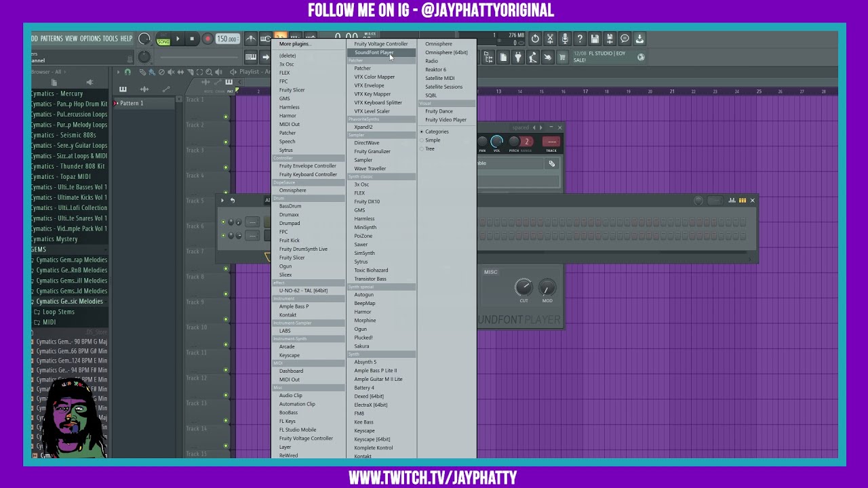Image resolution: width=868 pixels, height=488 pixels.
Task: Select the playlist paint brush tool
Action: 152,72
